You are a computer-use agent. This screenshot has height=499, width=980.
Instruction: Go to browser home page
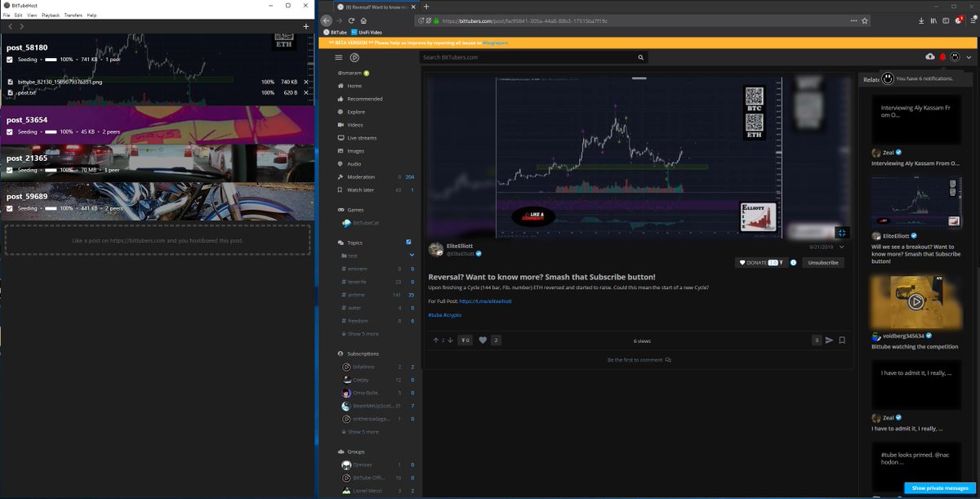click(x=363, y=20)
